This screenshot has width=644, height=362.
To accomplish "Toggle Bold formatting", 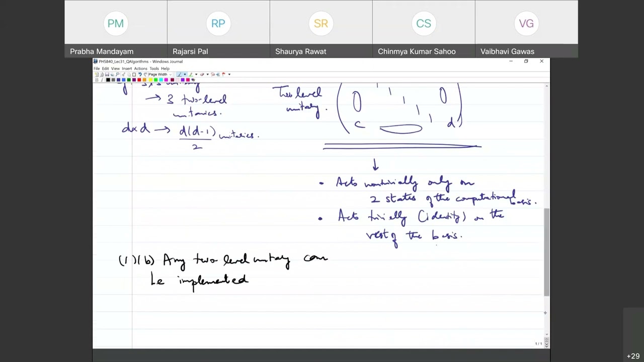I will point(97,80).
